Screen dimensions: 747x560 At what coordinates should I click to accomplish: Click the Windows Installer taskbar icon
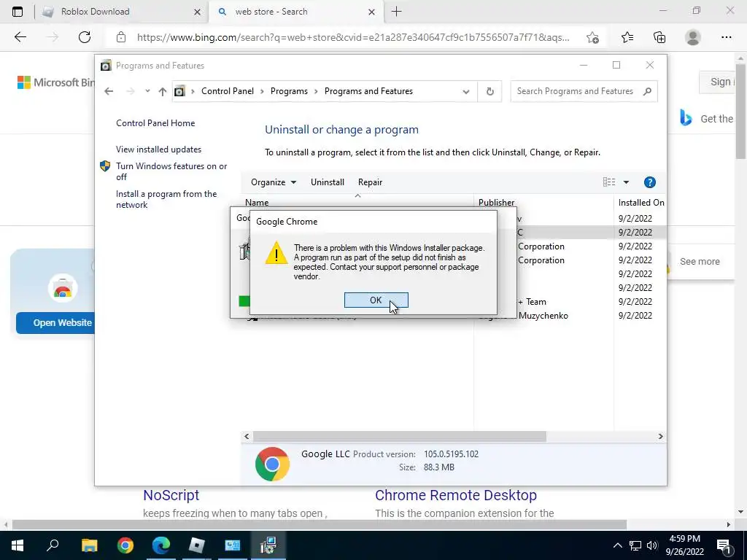[x=268, y=545]
